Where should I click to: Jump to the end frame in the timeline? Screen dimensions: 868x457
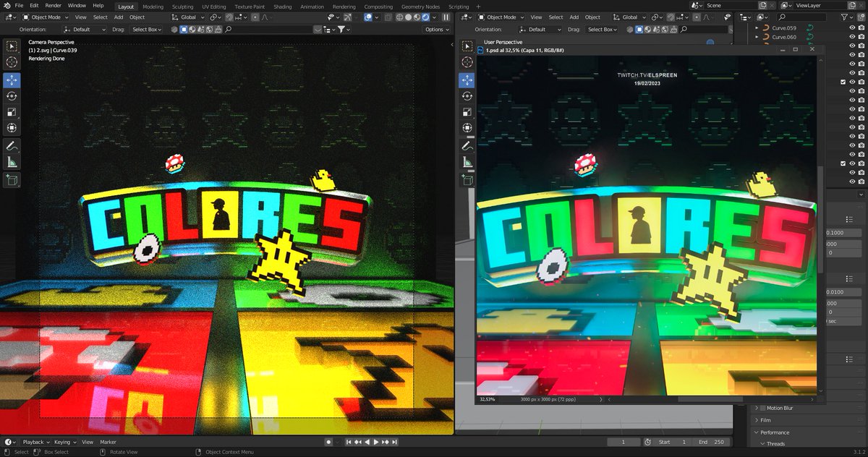[x=394, y=442]
